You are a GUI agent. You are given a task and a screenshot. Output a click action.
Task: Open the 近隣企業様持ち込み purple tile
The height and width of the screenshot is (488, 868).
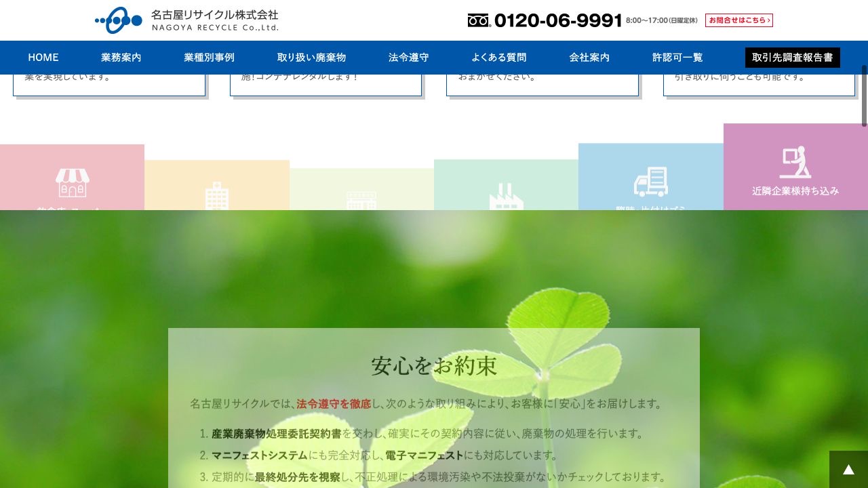[x=795, y=167]
